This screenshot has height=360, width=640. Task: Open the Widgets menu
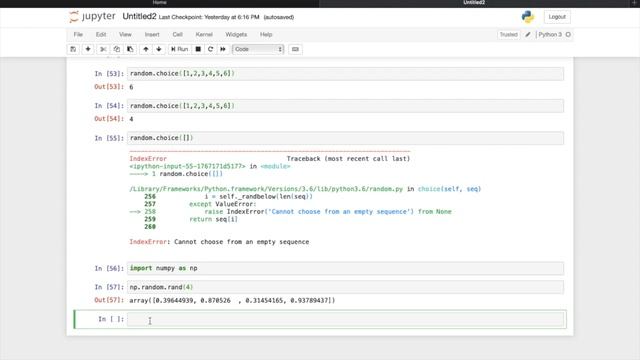coord(236,35)
